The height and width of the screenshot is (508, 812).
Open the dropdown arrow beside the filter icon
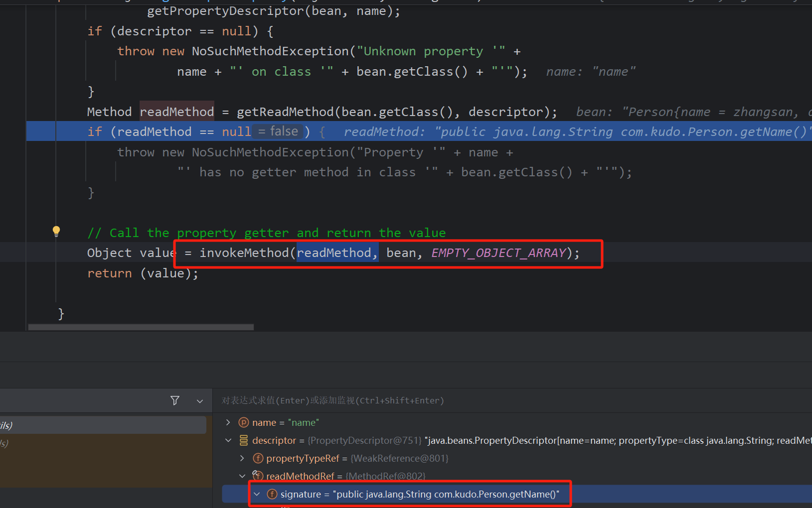point(200,401)
